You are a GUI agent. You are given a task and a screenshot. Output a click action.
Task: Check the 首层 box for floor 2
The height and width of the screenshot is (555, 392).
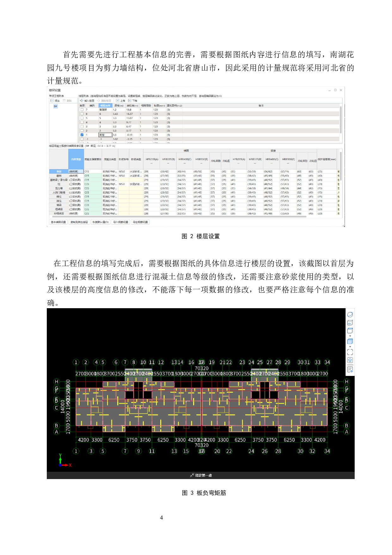click(x=82, y=130)
